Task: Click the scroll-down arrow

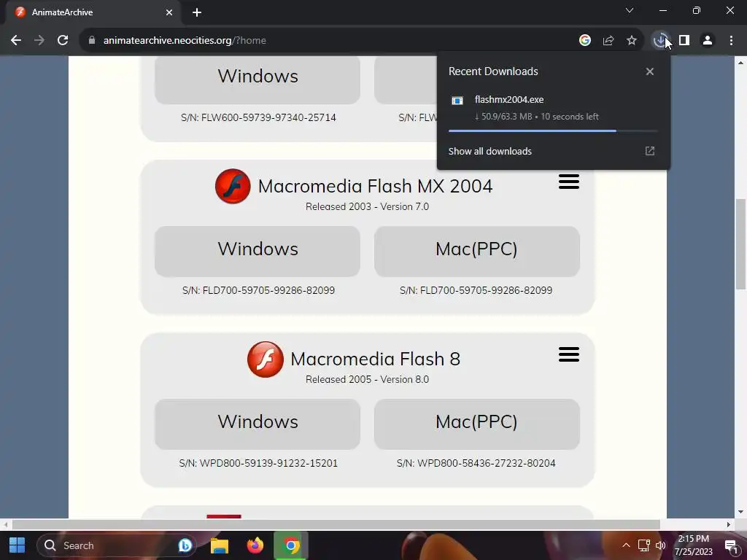Action: tap(740, 513)
